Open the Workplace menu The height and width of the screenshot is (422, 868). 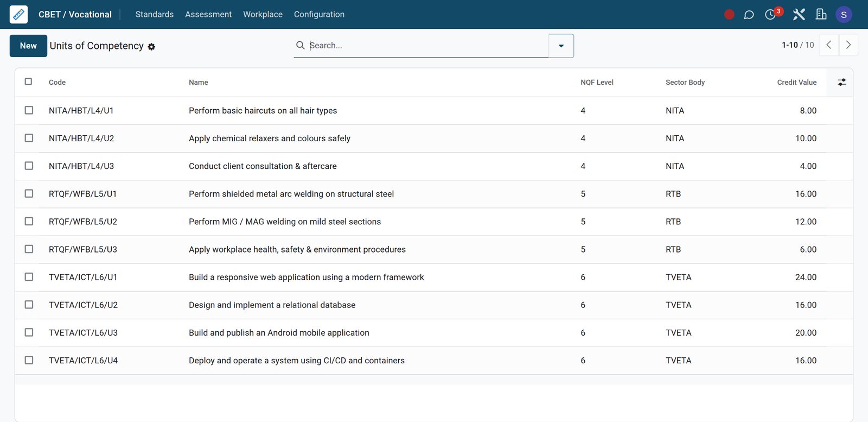[x=263, y=15]
